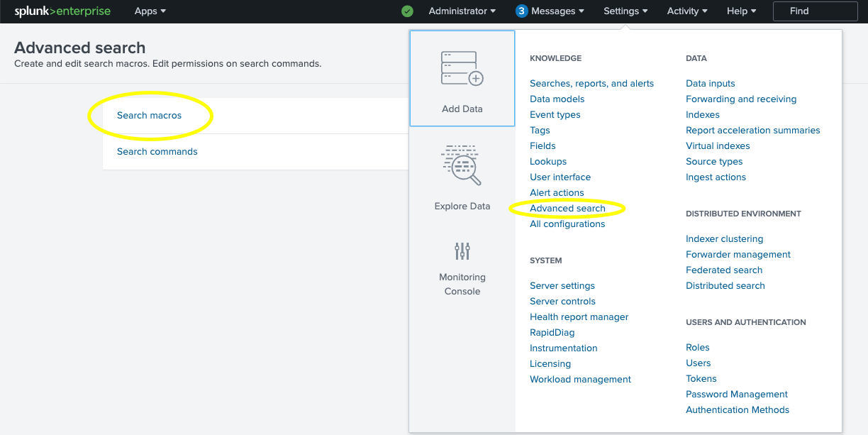Image resolution: width=868 pixels, height=435 pixels.
Task: Open Server settings under System
Action: coord(562,285)
